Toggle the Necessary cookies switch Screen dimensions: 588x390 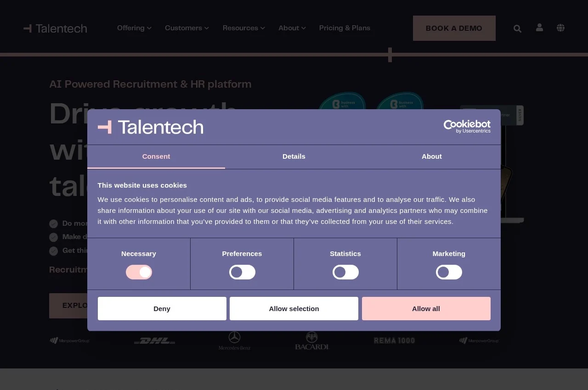139,272
